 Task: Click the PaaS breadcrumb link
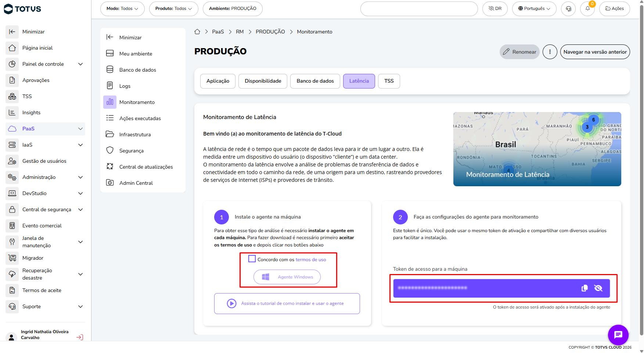[x=218, y=32]
